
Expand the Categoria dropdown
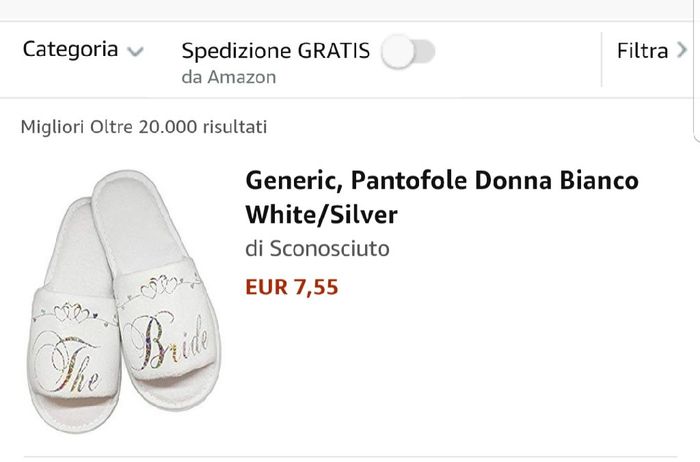[x=70, y=49]
